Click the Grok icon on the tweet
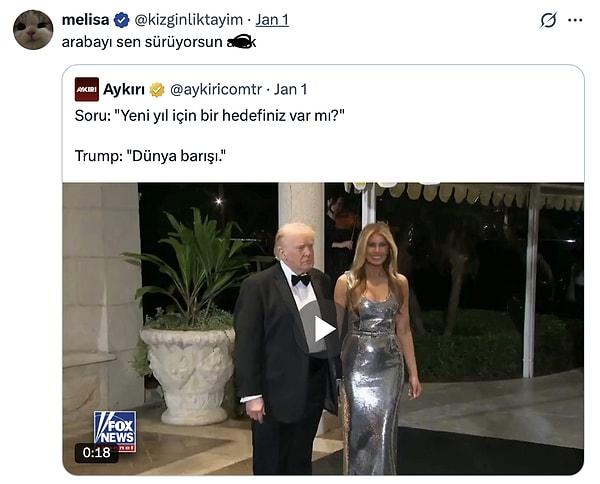Screen dimensions: 600x484 pos(547,20)
